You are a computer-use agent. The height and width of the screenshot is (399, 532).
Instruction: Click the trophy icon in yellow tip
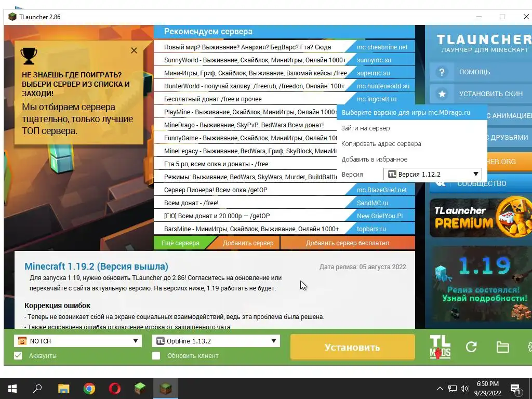click(x=29, y=56)
